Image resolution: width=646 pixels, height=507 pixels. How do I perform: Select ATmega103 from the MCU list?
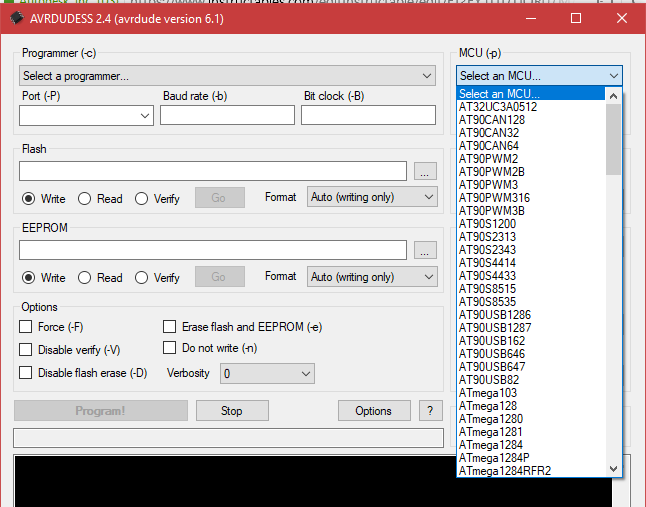(531, 393)
